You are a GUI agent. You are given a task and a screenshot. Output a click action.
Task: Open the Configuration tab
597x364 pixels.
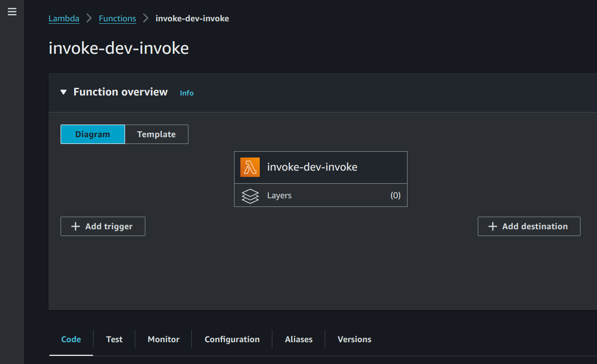232,339
